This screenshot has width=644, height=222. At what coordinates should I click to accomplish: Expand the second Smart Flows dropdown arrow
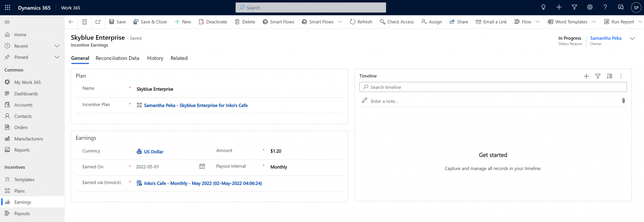click(x=340, y=22)
